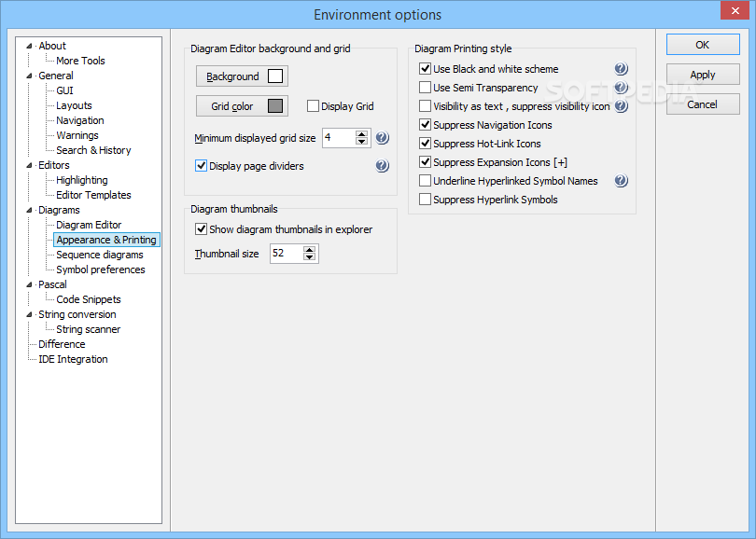This screenshot has height=539, width=756.
Task: Select the String conversion tree item
Action: coord(77,314)
